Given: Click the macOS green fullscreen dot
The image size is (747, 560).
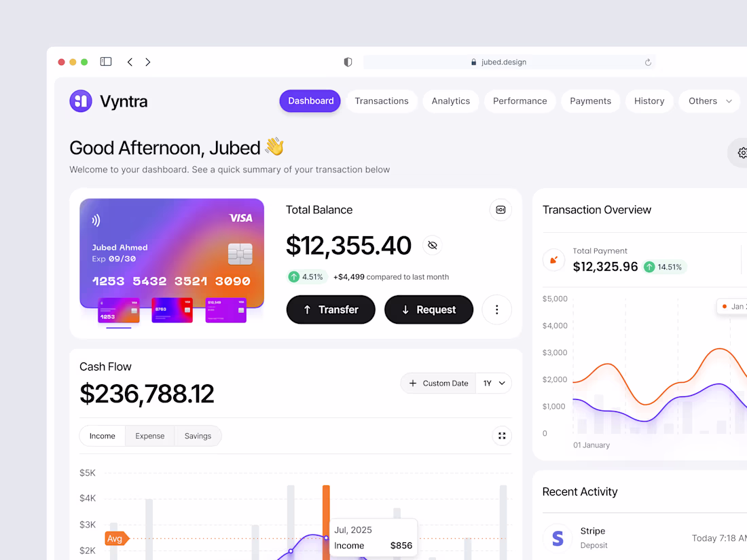Looking at the screenshot, I should click(x=84, y=62).
